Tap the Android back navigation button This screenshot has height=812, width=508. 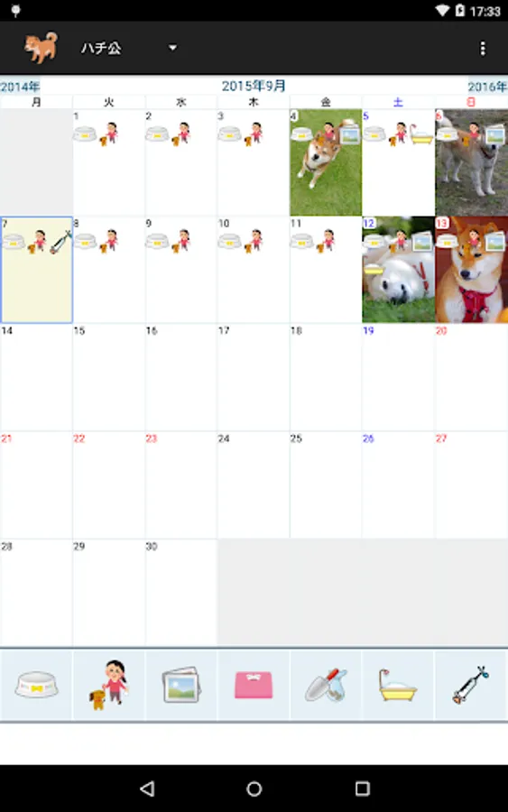[x=148, y=789]
